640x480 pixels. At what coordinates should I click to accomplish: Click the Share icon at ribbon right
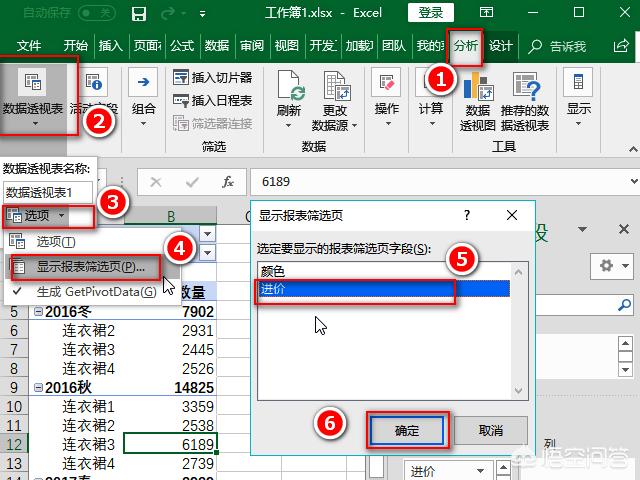click(x=621, y=46)
